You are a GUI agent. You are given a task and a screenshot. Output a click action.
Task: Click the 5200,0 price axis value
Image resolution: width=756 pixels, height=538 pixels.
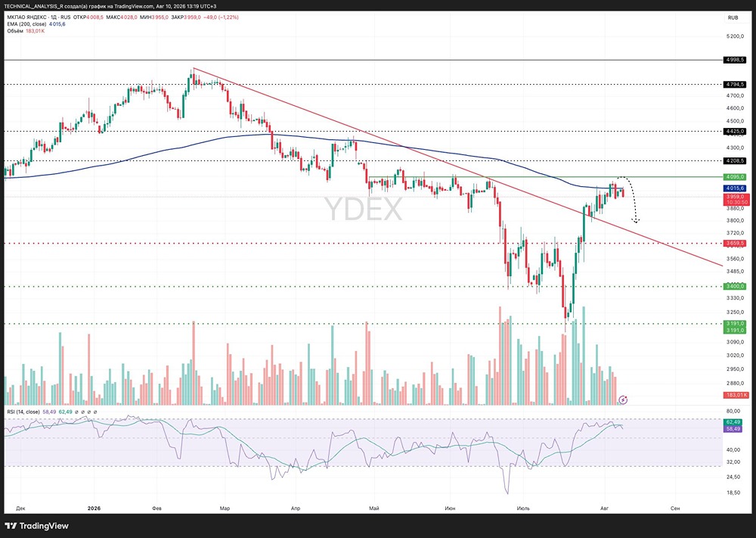tap(736, 36)
